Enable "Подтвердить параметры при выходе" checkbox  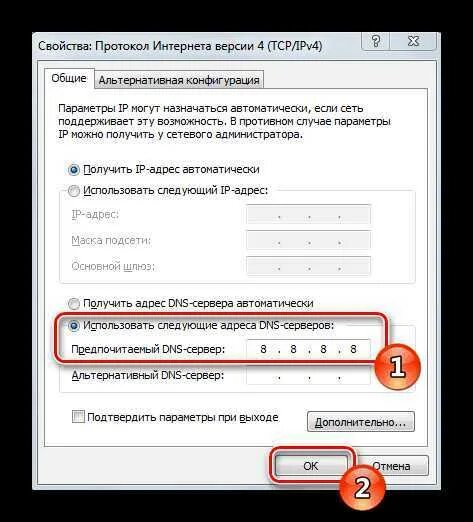(x=78, y=417)
